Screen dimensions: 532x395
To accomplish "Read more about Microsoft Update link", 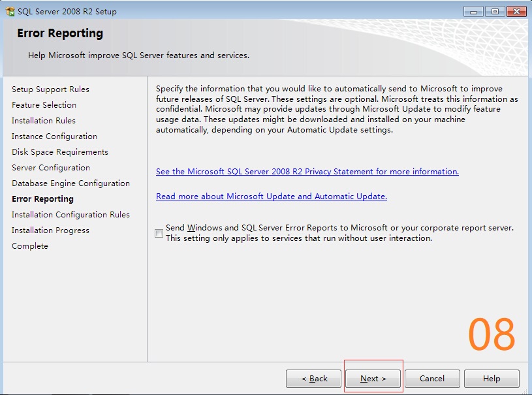I will point(271,197).
